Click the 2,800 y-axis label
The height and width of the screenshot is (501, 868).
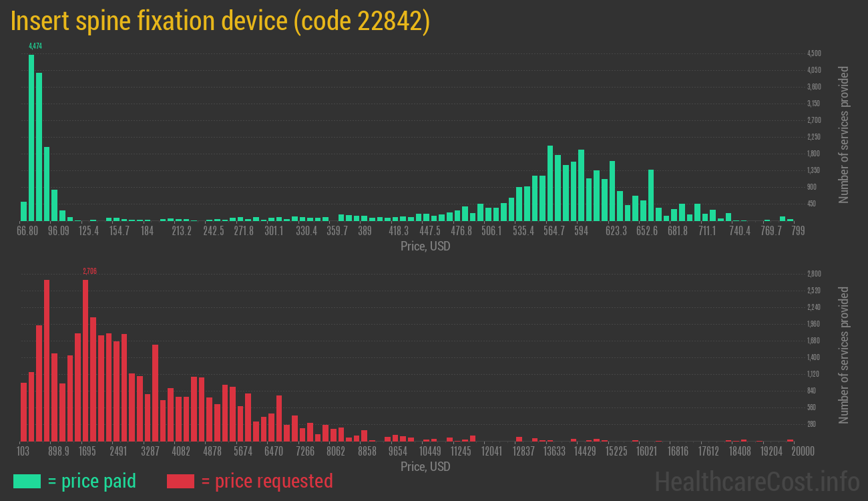[814, 274]
